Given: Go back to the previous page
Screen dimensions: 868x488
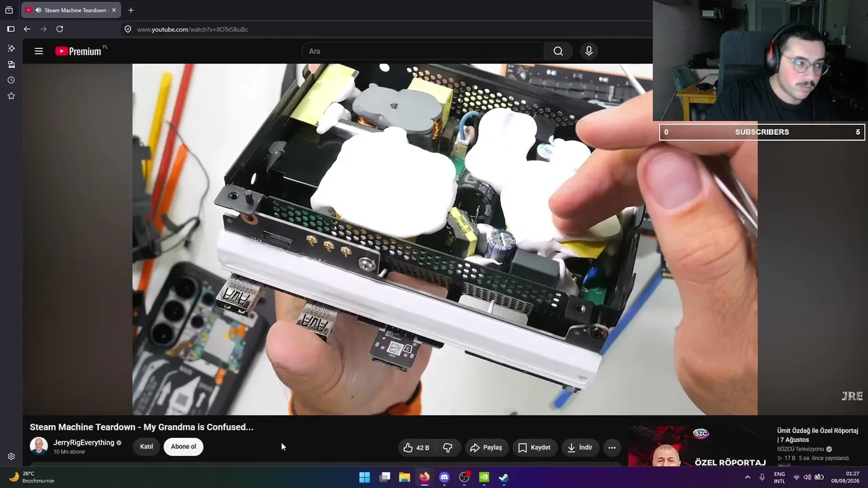Looking at the screenshot, I should click(27, 29).
